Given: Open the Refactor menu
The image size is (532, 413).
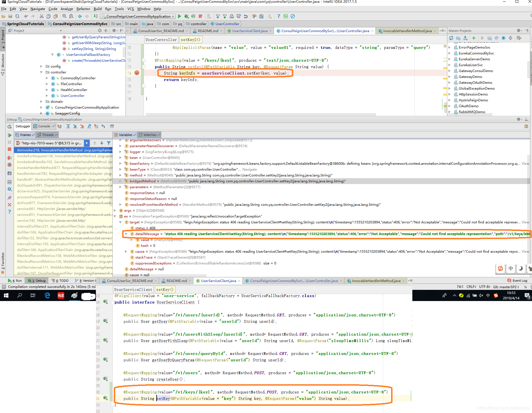Looking at the screenshot, I should (x=83, y=9).
